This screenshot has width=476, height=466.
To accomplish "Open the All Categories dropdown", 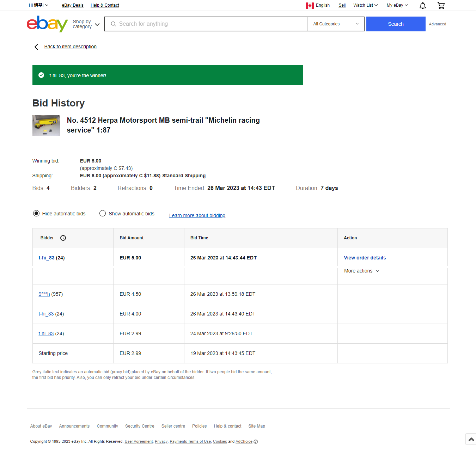I will coord(336,24).
